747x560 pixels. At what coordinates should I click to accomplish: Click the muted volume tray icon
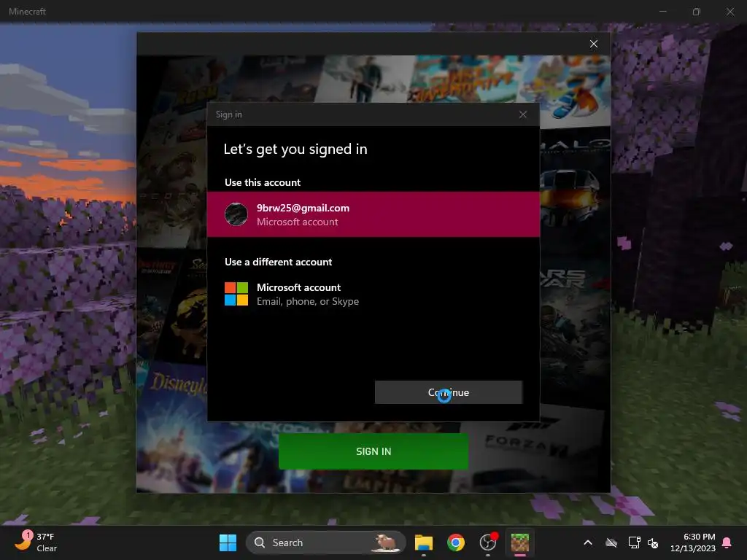click(653, 542)
